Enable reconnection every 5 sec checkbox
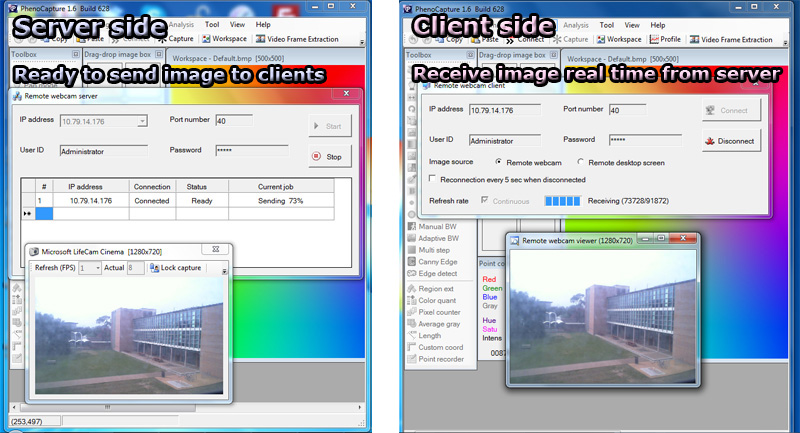The image size is (800, 433). [432, 179]
